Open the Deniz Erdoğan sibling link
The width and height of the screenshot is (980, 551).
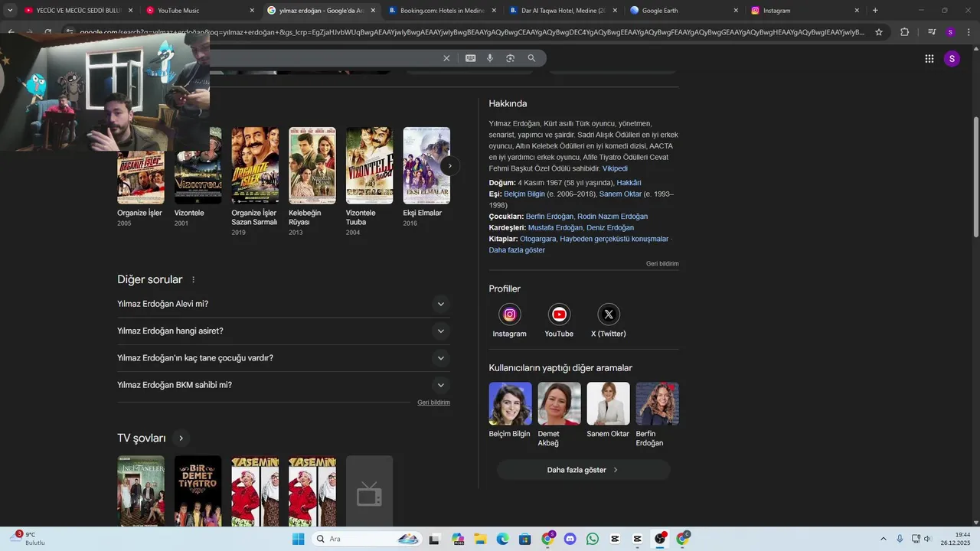pyautogui.click(x=610, y=228)
